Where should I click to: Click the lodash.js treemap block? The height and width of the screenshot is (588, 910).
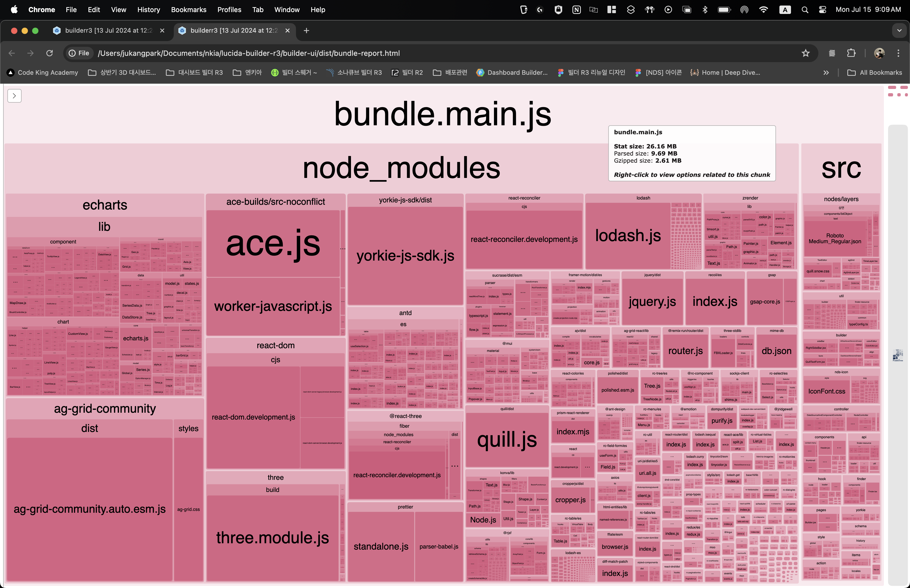(628, 235)
